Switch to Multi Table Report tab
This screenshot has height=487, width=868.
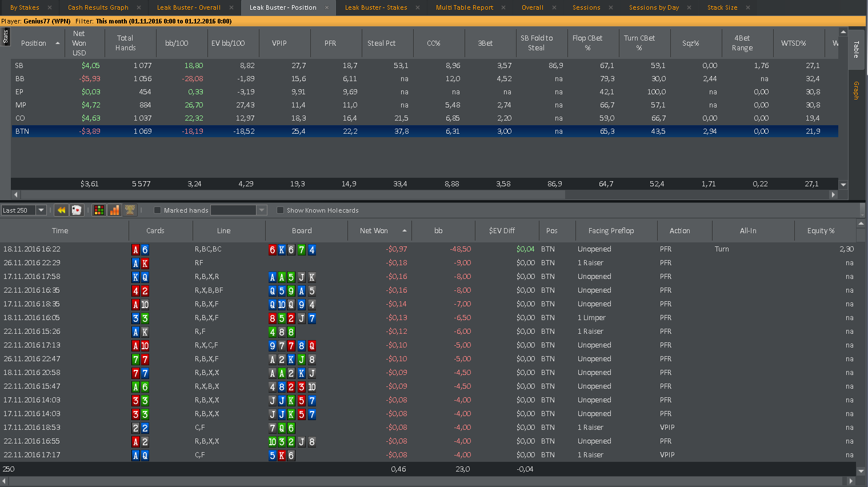coord(465,7)
